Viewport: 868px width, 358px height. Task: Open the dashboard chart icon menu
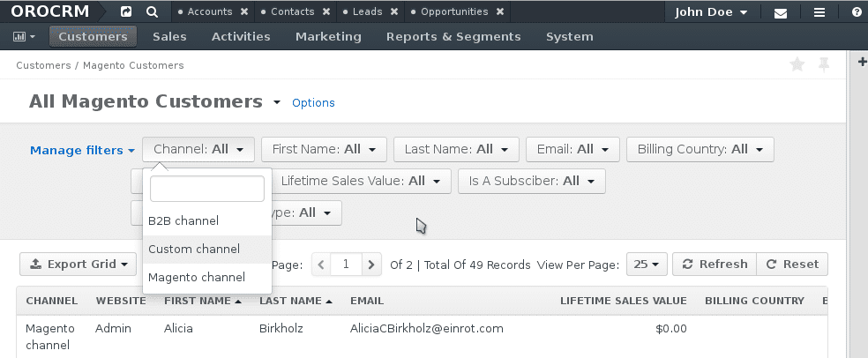(x=24, y=36)
